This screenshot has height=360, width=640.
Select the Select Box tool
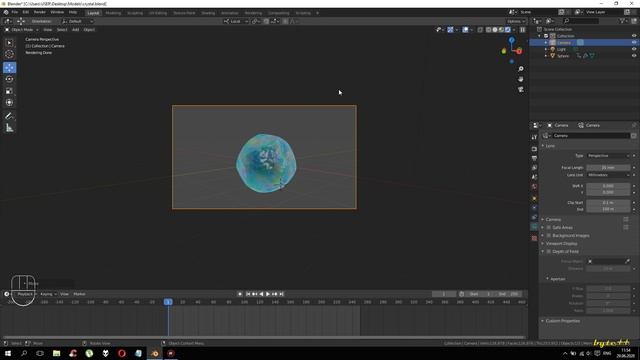[9, 43]
